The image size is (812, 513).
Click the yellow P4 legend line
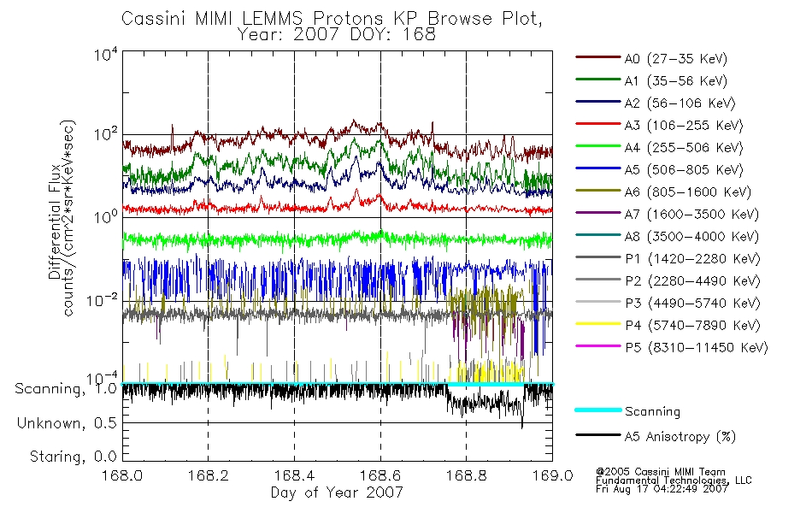coord(598,324)
